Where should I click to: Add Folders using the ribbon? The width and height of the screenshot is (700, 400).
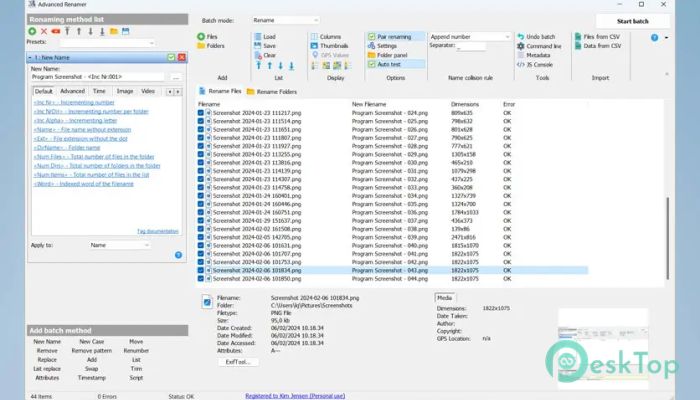(x=211, y=46)
